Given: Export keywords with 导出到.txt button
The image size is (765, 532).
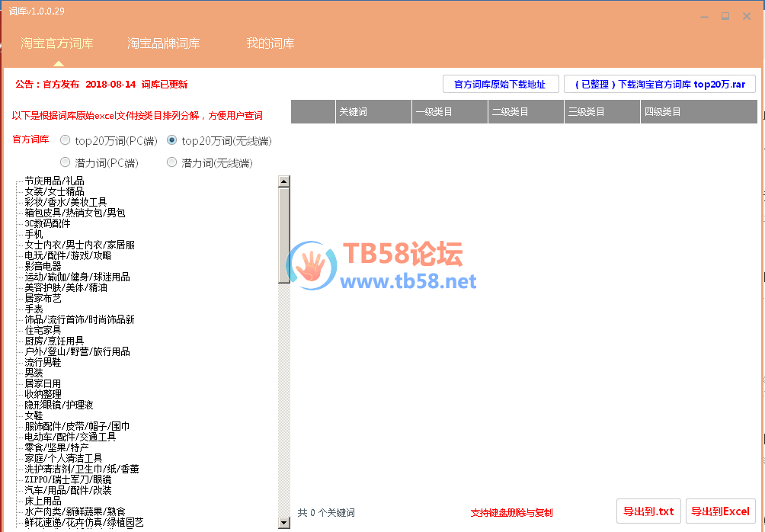Looking at the screenshot, I should [648, 511].
